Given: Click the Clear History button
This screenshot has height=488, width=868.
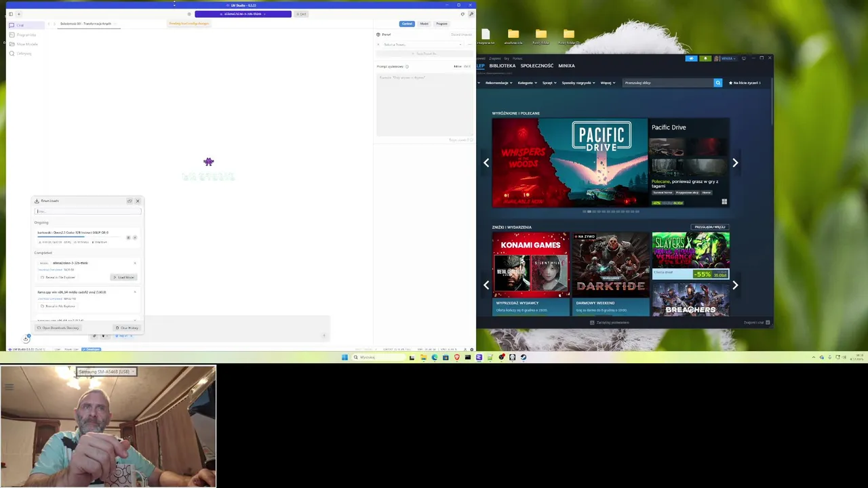Looking at the screenshot, I should click(127, 328).
